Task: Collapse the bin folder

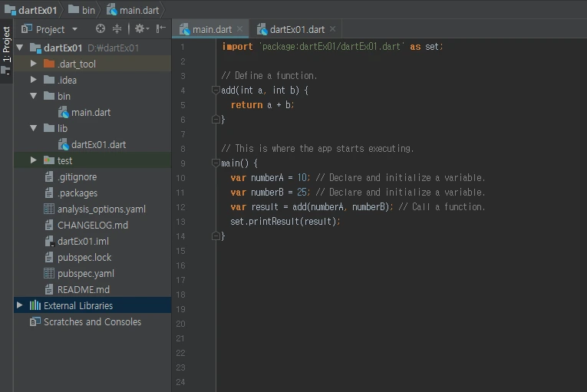Action: point(33,96)
